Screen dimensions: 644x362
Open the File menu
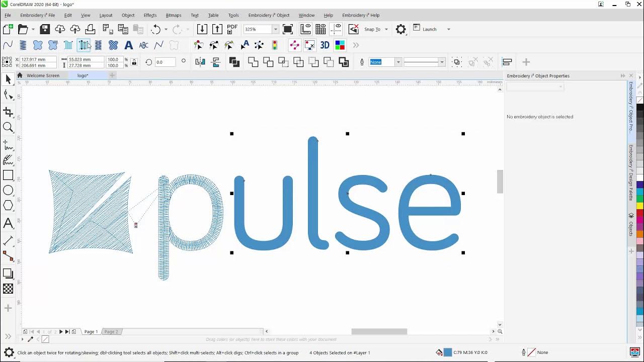8,15
